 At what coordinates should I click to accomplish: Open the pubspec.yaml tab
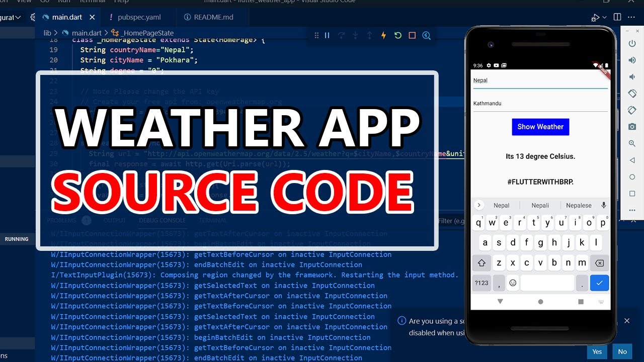139,17
